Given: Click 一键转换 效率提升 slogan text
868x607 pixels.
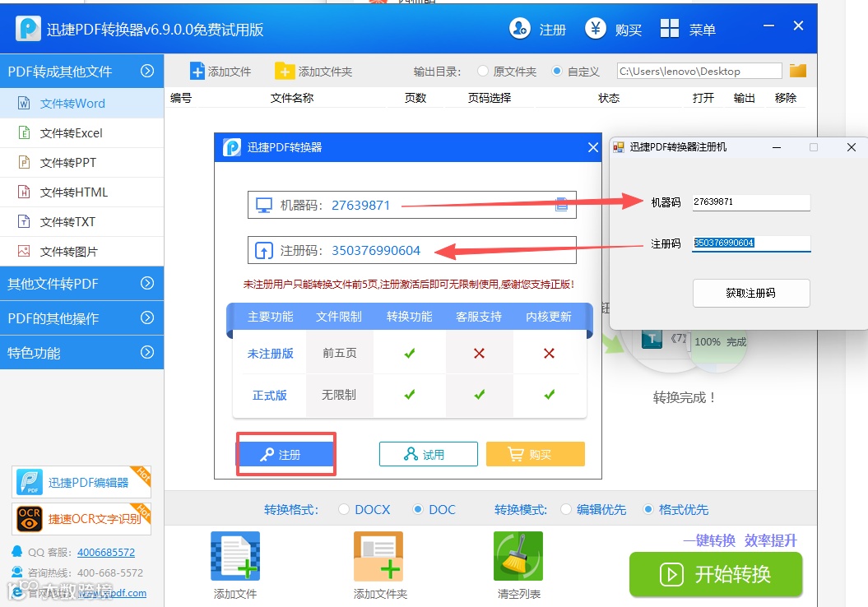Looking at the screenshot, I should [740, 540].
